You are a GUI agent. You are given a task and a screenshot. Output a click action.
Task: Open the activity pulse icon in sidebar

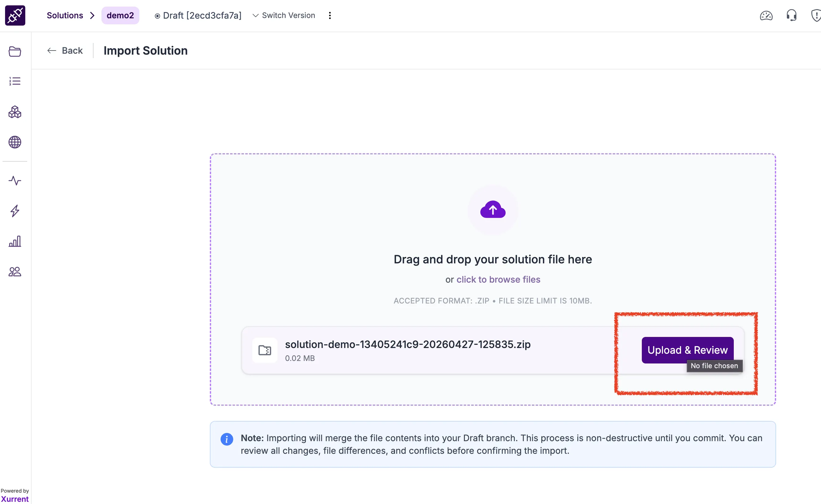click(x=15, y=181)
